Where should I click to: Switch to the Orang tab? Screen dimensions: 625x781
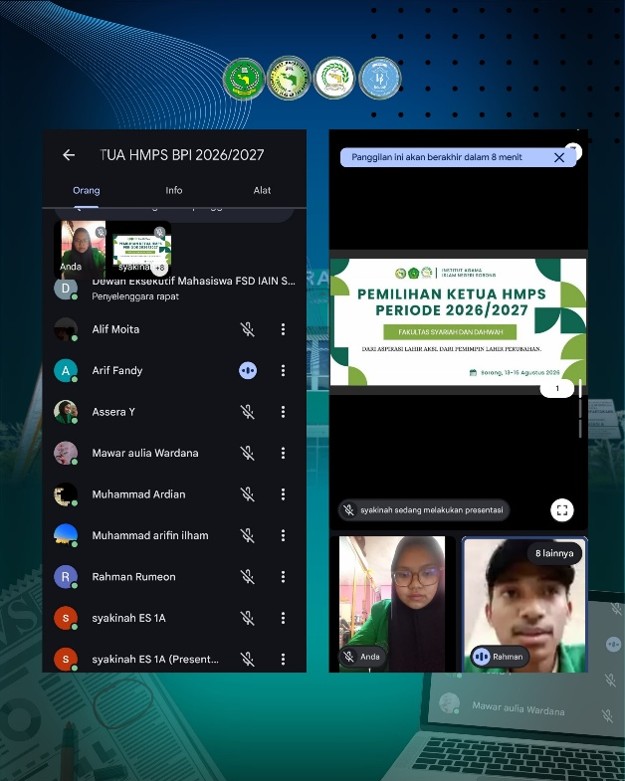click(x=86, y=190)
